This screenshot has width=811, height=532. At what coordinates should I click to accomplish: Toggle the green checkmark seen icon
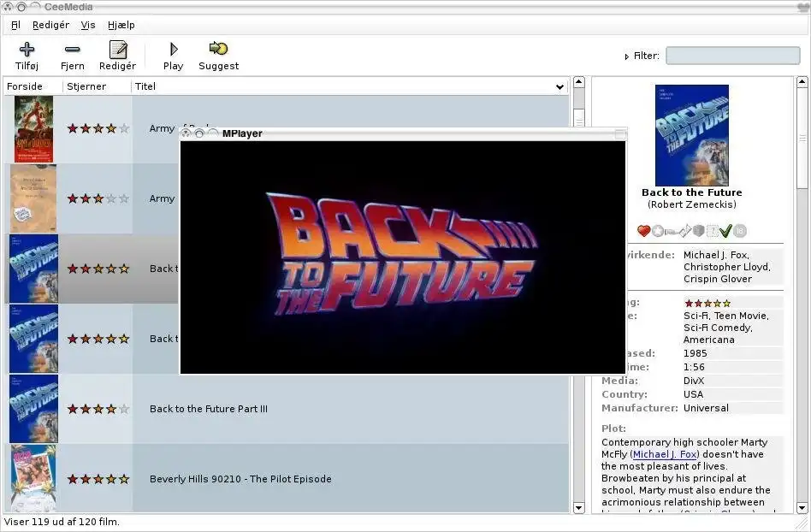click(725, 231)
